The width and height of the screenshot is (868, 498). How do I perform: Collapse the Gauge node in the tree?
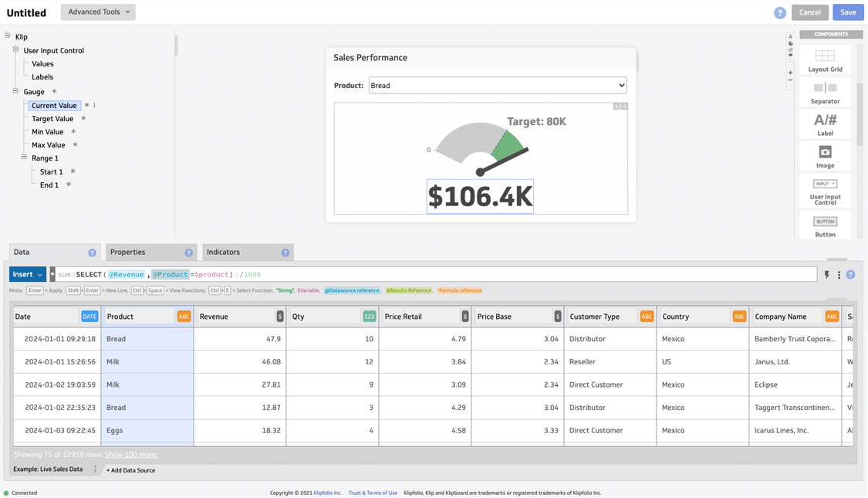point(16,91)
